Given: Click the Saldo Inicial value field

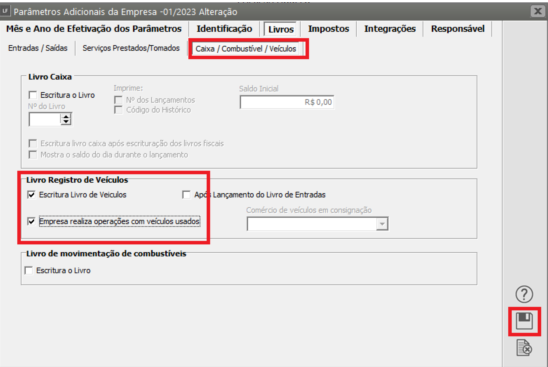Looking at the screenshot, I should point(287,102).
